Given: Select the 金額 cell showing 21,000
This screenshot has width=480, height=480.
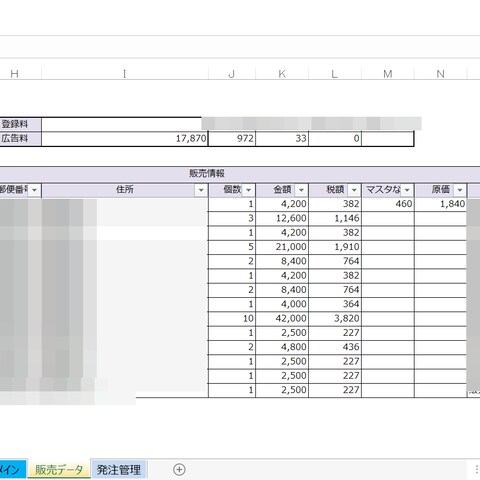Looking at the screenshot, I should tap(282, 247).
